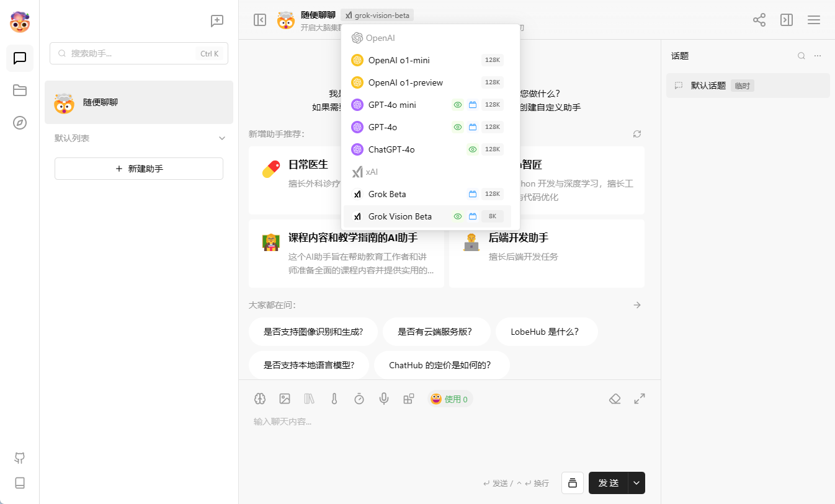Adjust temperature with thermometer icon
The image size is (835, 504).
[334, 399]
